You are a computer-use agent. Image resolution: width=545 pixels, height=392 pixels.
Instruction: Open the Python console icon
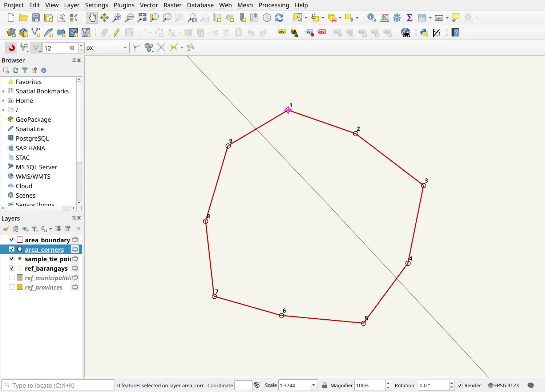tap(424, 33)
